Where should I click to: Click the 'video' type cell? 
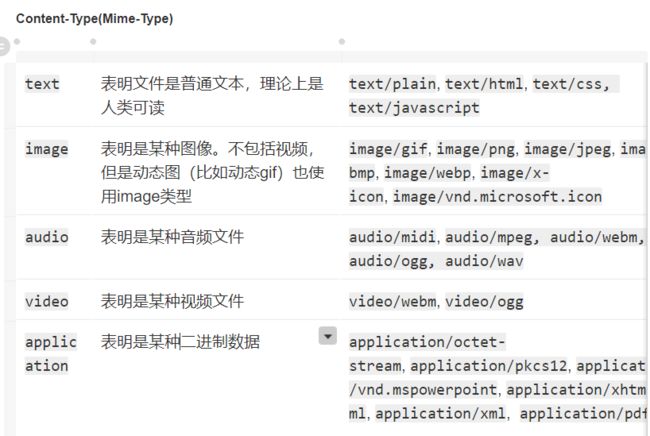tap(46, 302)
